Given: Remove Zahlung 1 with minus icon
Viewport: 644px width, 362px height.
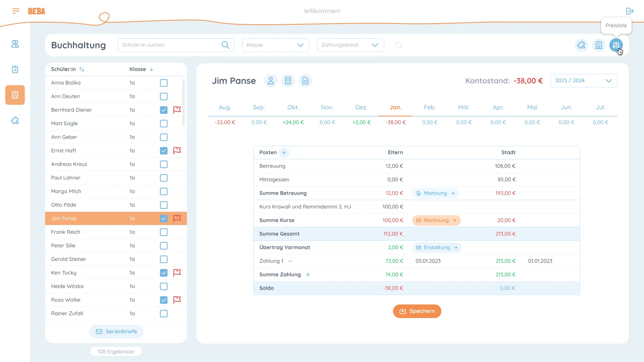Looking at the screenshot, I should click(290, 261).
